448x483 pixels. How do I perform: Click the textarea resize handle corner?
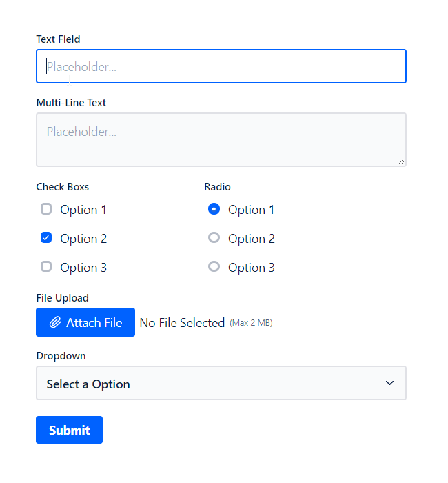[x=401, y=161]
